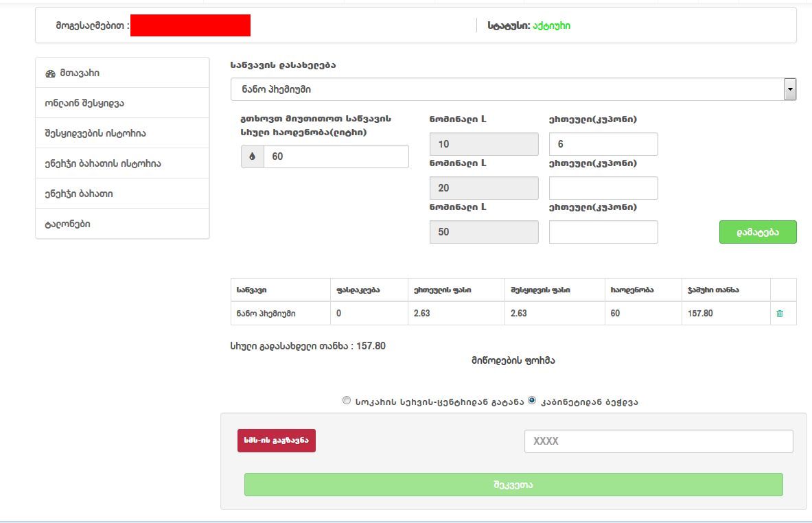The height and width of the screenshot is (523, 812).
Task: Click the quantity cell showing 60 in table
Action: [x=643, y=313]
